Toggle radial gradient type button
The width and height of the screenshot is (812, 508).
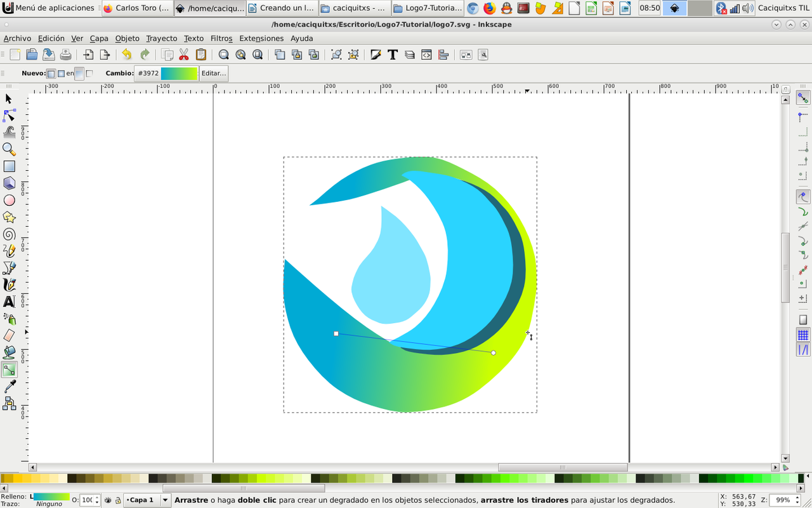click(x=60, y=74)
